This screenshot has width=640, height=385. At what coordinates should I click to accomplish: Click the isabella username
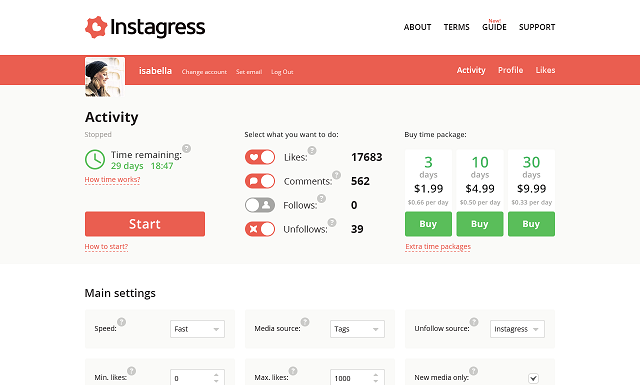(155, 71)
